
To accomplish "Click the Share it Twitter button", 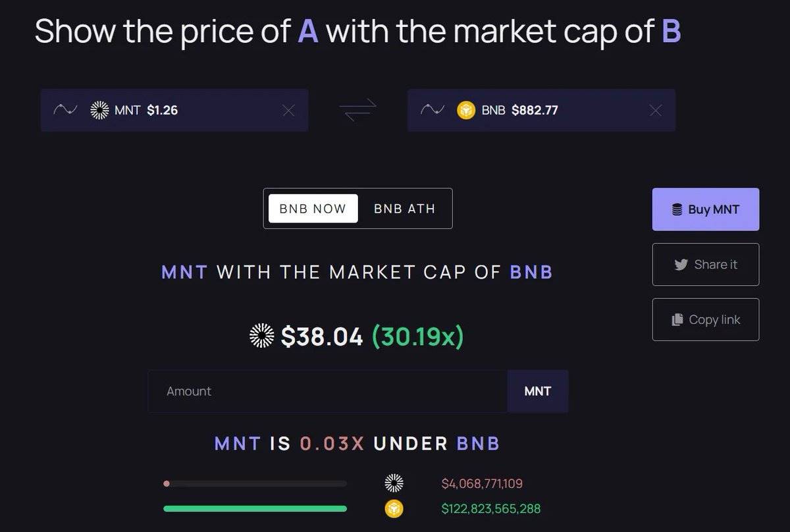I will click(x=705, y=265).
